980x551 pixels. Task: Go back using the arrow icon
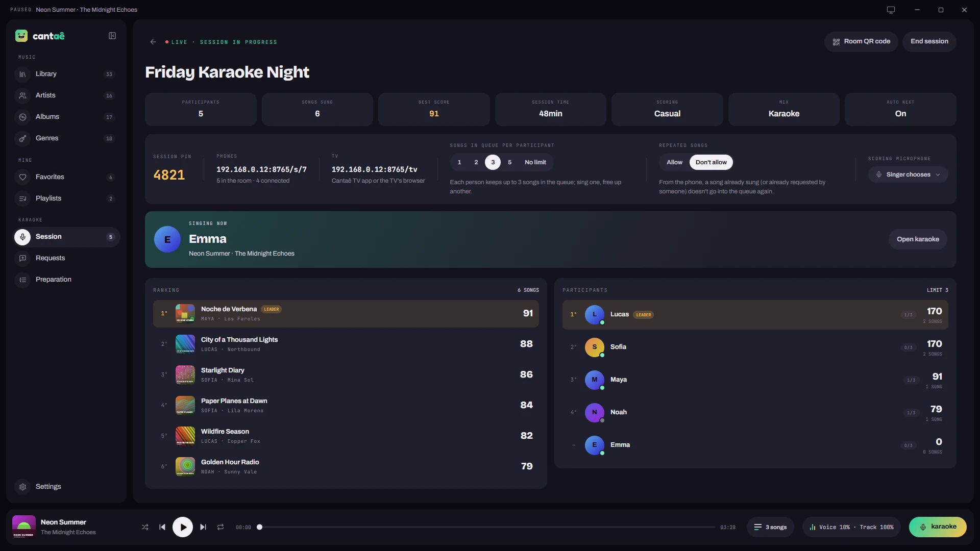coord(153,42)
